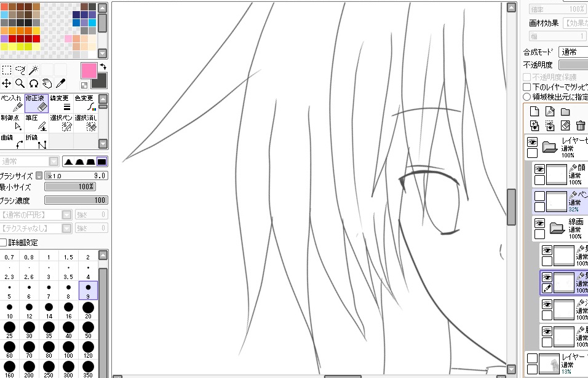Screen dimensions: 588x378
Task: Delete layer with trash icon
Action: [x=581, y=125]
